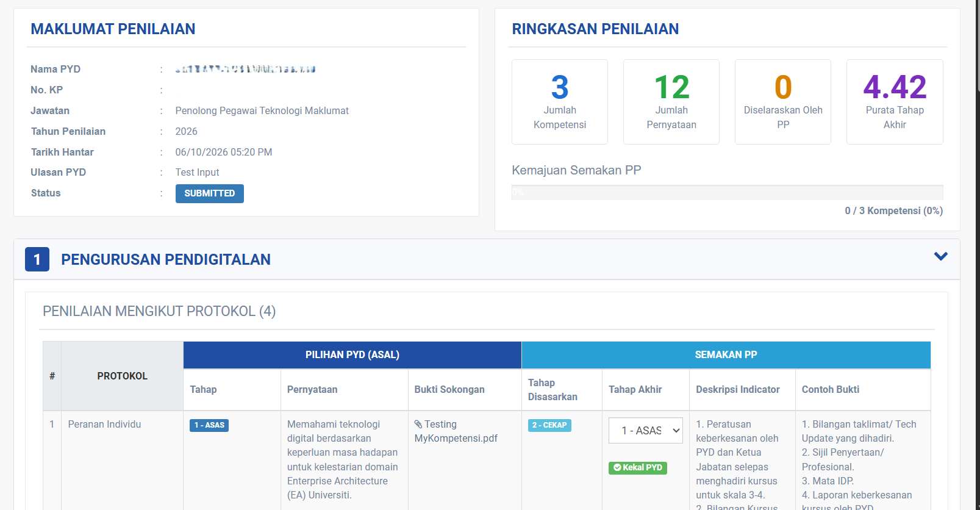Click the '0 / 3 Kompetensi (0%)' progress text
The width and height of the screenshot is (980, 510).
[893, 211]
